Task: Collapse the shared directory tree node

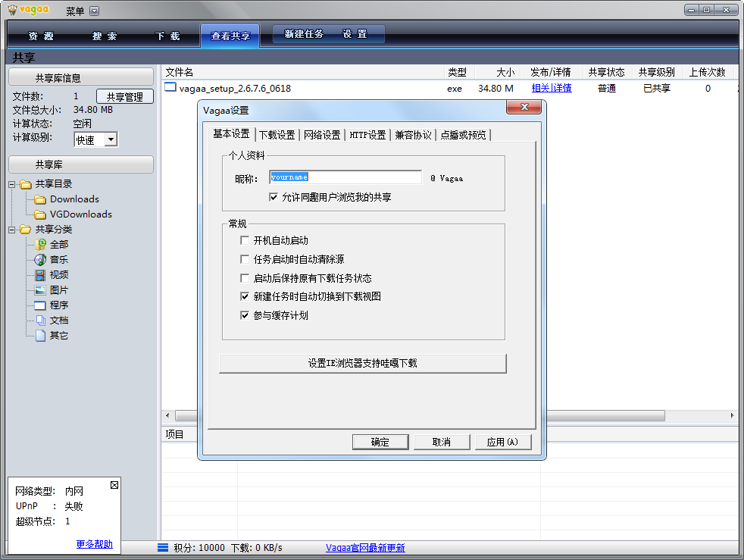Action: pyautogui.click(x=12, y=184)
